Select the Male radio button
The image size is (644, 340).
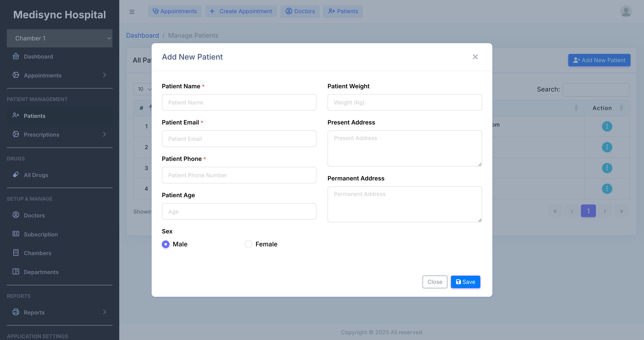pos(165,244)
